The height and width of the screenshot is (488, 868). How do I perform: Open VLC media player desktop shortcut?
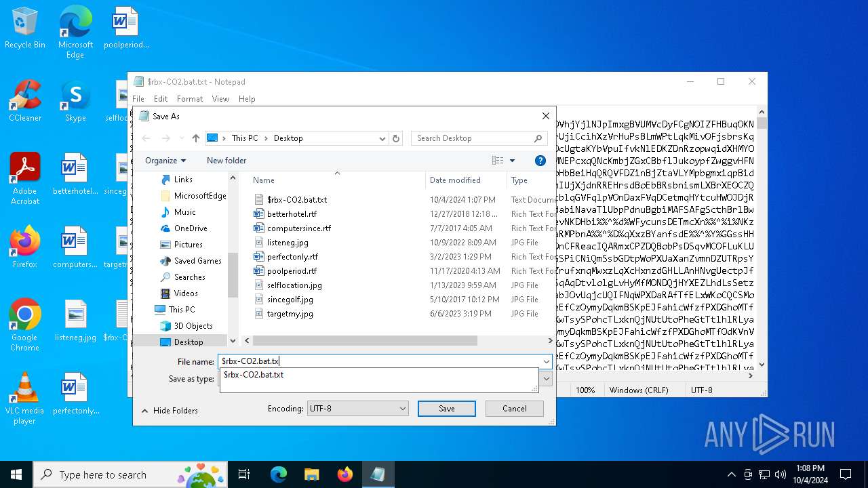pos(24,399)
